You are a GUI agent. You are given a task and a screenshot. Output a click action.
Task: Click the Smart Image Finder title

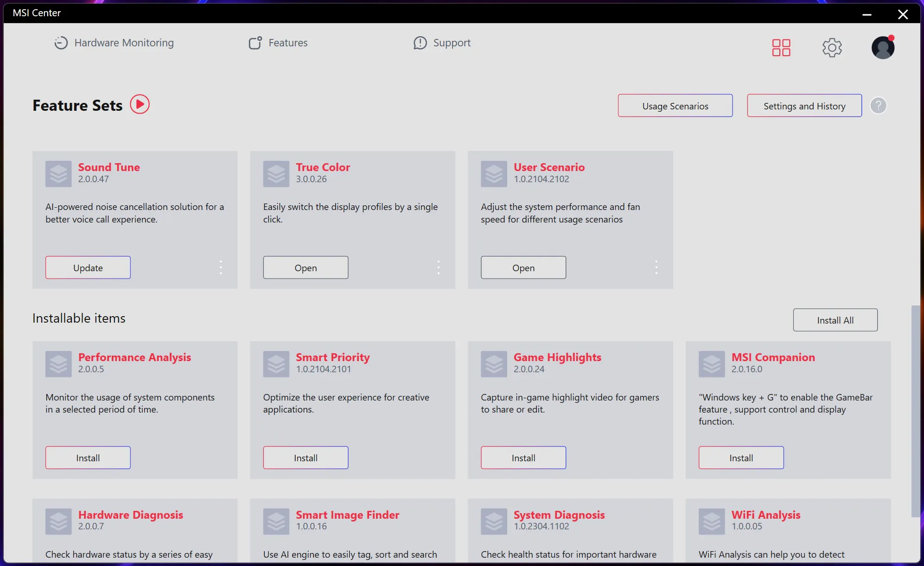(x=347, y=515)
